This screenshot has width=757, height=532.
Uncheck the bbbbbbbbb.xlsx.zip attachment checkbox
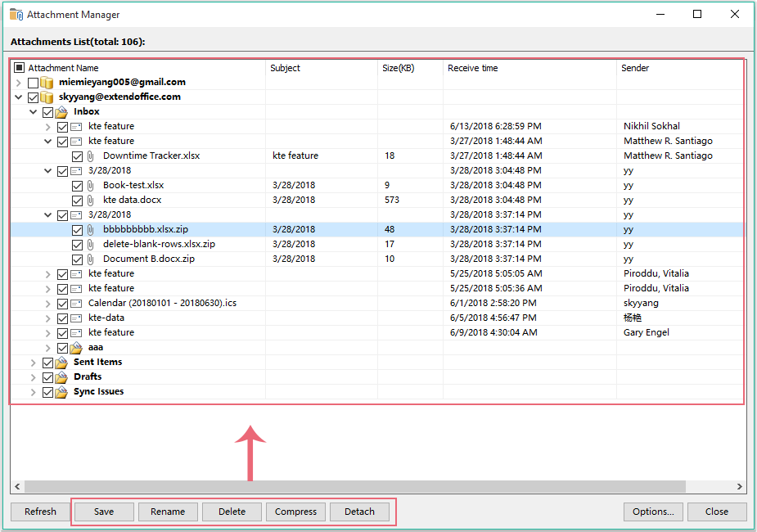point(77,230)
